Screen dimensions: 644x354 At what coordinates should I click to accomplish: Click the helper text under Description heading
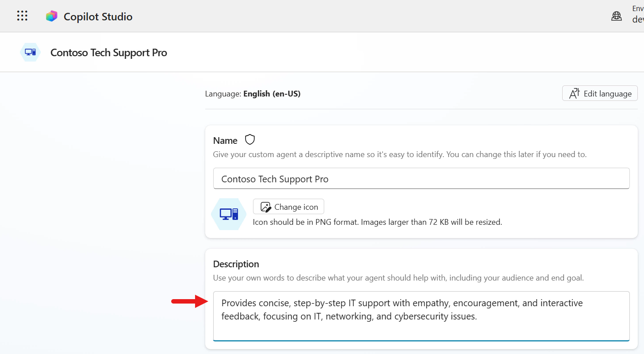tap(398, 278)
